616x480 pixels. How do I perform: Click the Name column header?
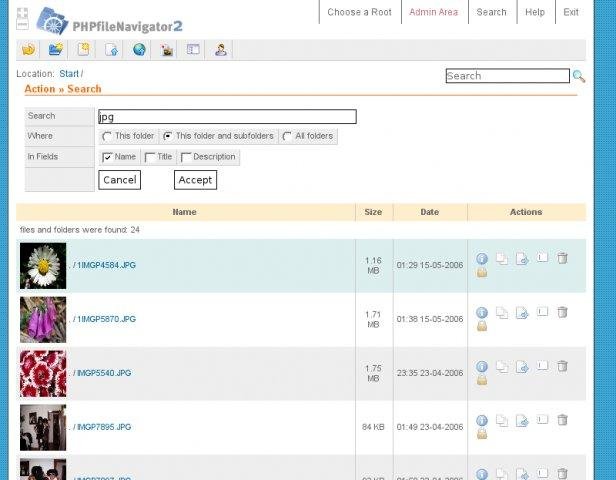[184, 212]
